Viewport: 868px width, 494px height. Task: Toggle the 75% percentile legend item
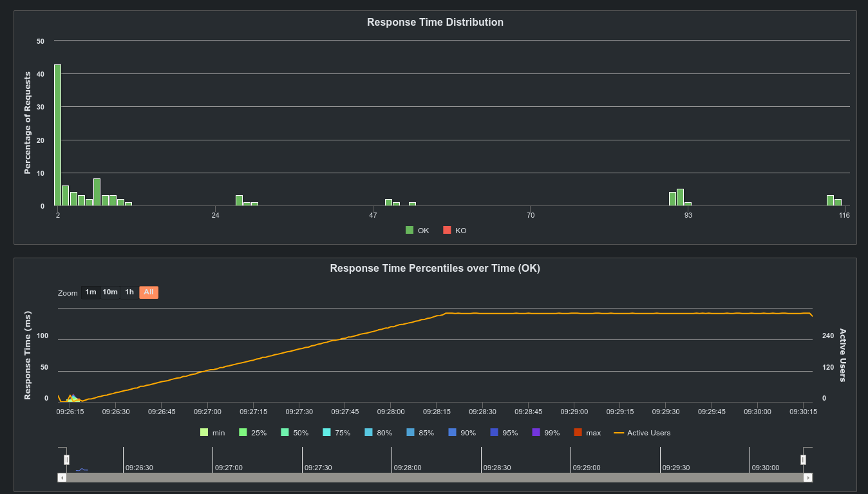pyautogui.click(x=336, y=433)
